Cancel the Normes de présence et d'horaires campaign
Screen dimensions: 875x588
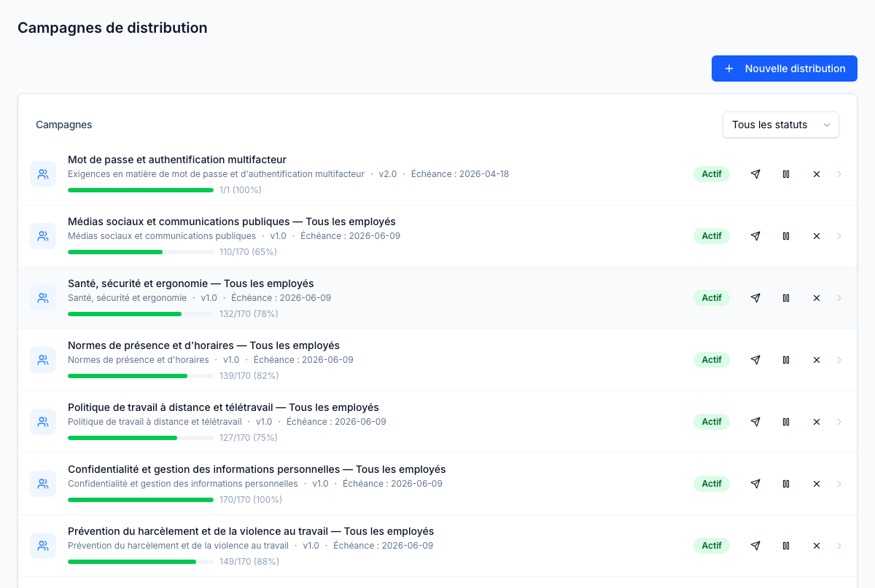coord(817,360)
